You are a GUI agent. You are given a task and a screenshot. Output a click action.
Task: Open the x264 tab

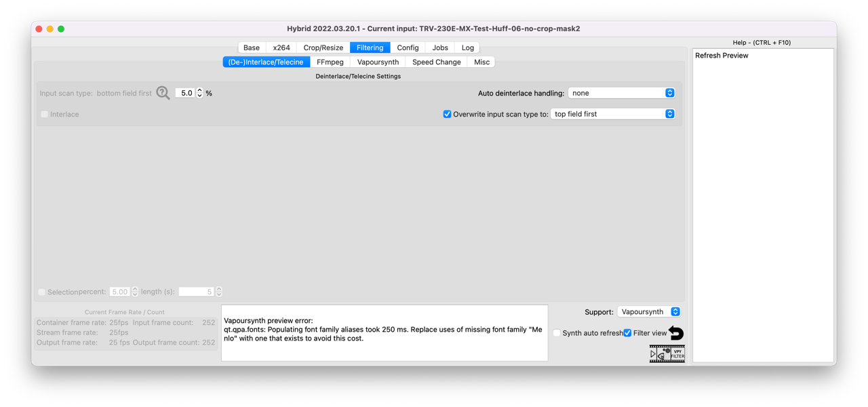281,47
